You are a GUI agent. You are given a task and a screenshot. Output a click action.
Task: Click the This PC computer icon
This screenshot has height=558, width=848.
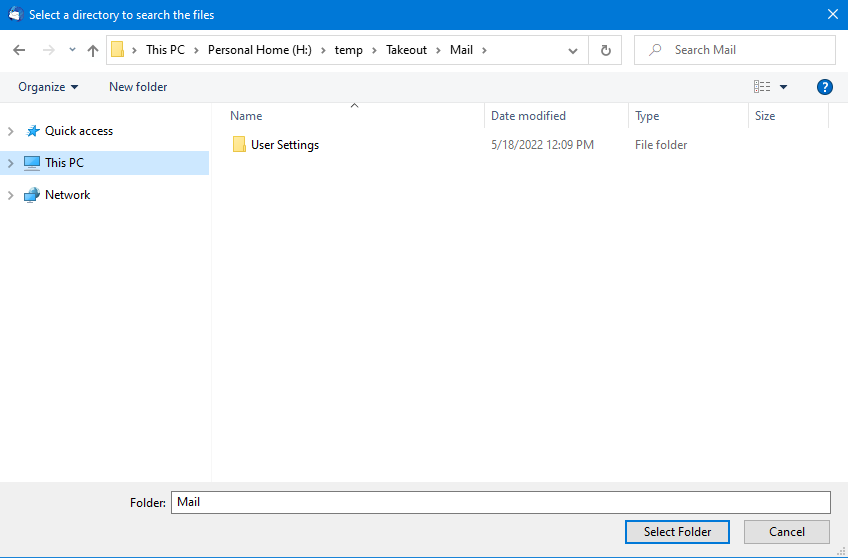click(32, 163)
